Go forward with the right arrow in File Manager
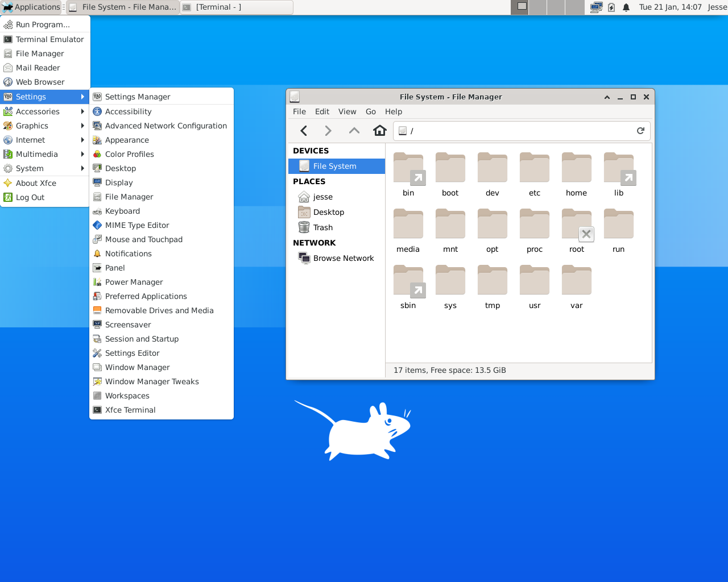Image resolution: width=728 pixels, height=582 pixels. [328, 131]
